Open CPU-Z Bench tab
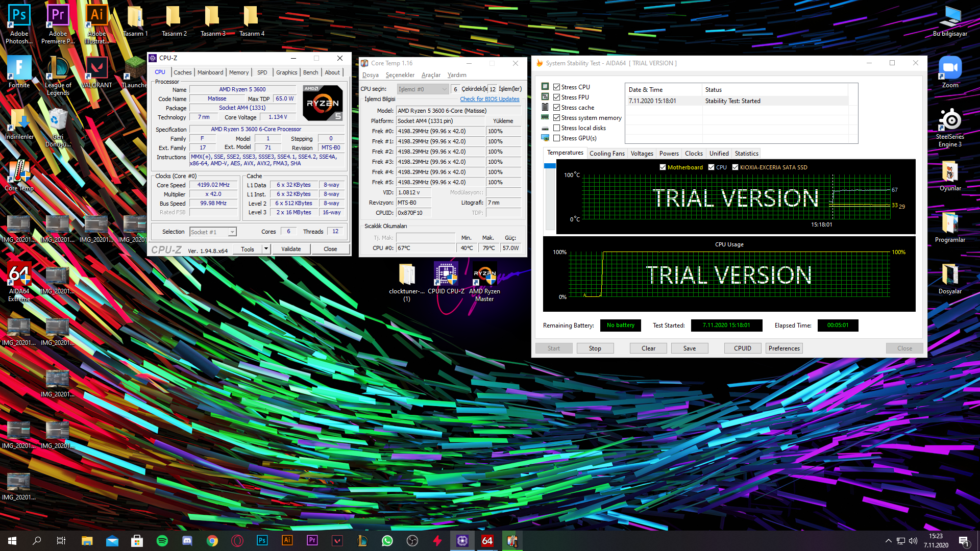The width and height of the screenshot is (980, 551). click(310, 72)
